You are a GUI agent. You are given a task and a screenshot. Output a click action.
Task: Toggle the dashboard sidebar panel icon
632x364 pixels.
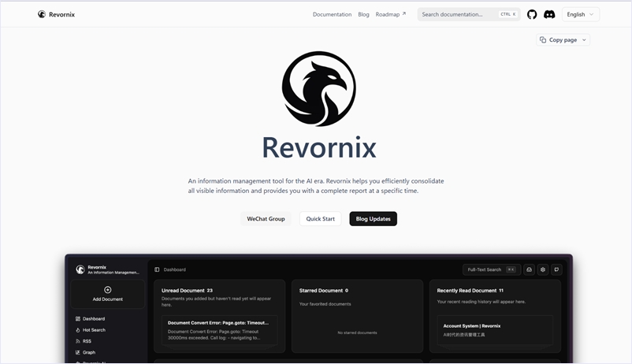[x=157, y=269]
